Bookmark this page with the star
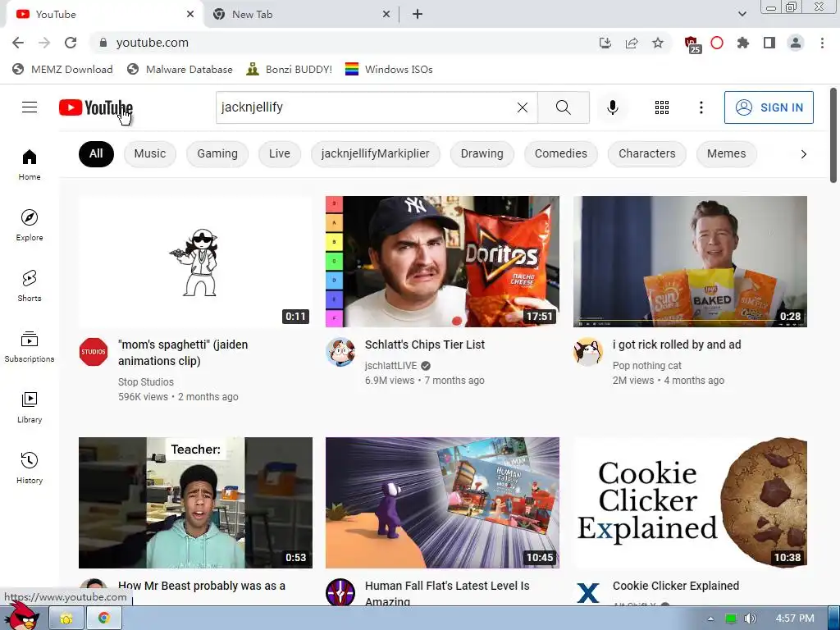Image resolution: width=840 pixels, height=630 pixels. coord(658,43)
